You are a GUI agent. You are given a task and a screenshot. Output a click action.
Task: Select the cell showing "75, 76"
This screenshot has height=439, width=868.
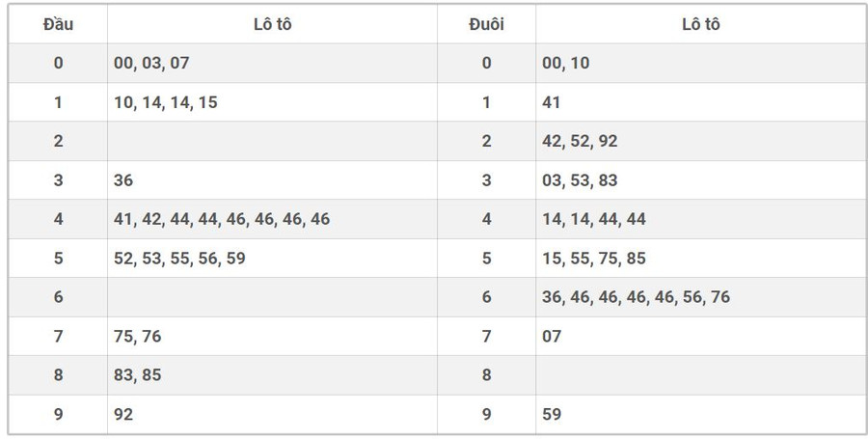(x=138, y=337)
